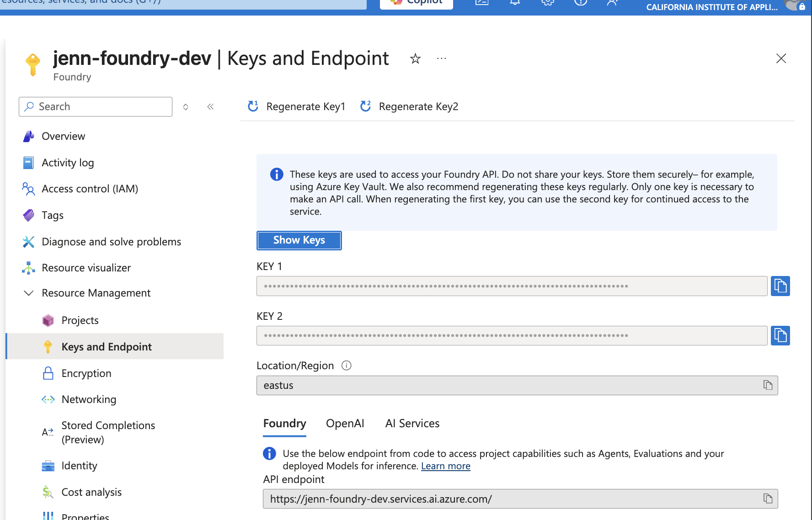Click Regenerate Key1
The image size is (812, 520).
pos(296,106)
